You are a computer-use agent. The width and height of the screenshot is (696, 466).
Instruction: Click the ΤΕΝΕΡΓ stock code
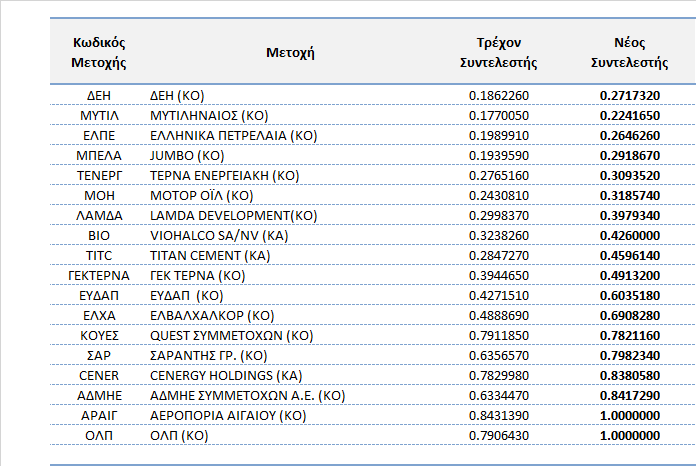(98, 176)
